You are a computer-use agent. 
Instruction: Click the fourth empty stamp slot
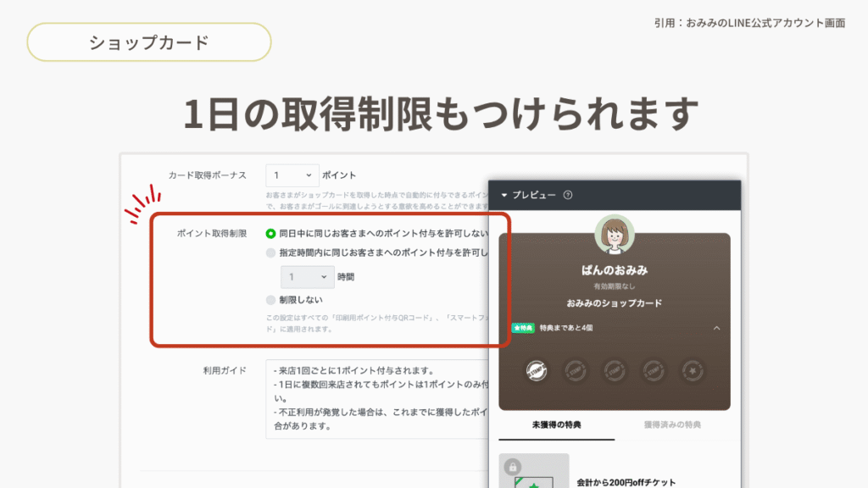654,370
